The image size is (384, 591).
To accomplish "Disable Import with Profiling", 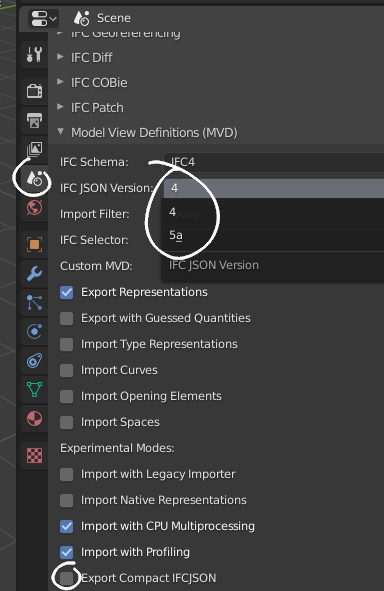I will (67, 552).
